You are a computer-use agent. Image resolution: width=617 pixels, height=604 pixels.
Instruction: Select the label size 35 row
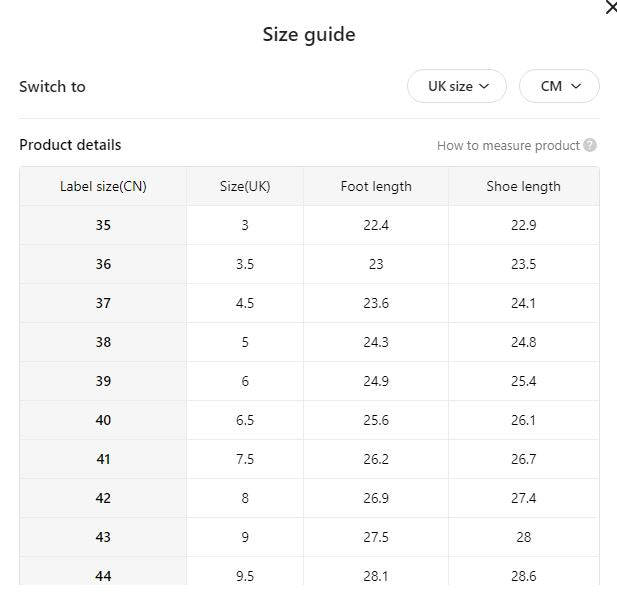pos(309,225)
